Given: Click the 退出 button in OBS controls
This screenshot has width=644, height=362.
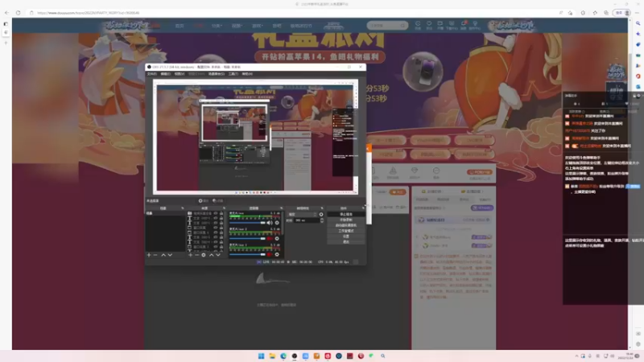Looking at the screenshot, I should [346, 242].
